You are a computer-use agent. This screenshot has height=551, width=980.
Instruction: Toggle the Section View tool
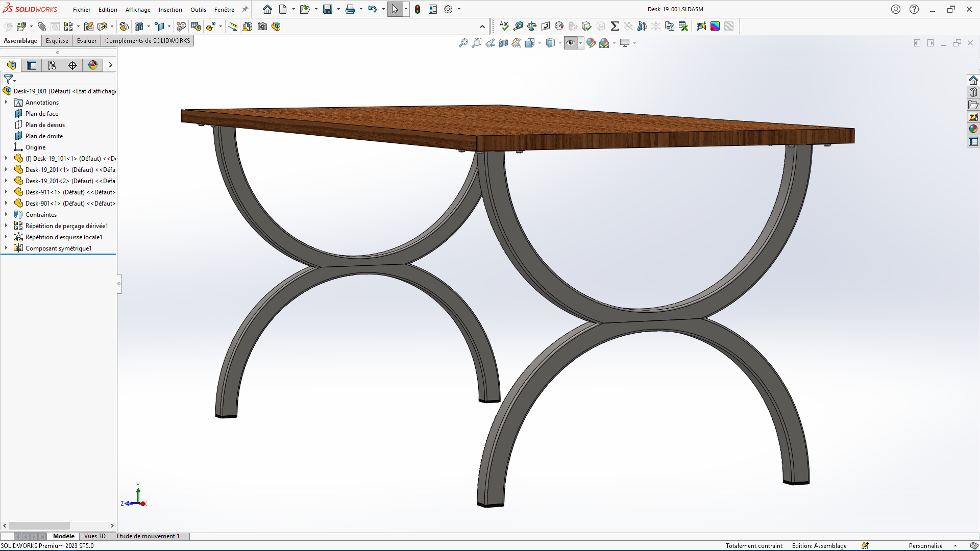tap(503, 43)
